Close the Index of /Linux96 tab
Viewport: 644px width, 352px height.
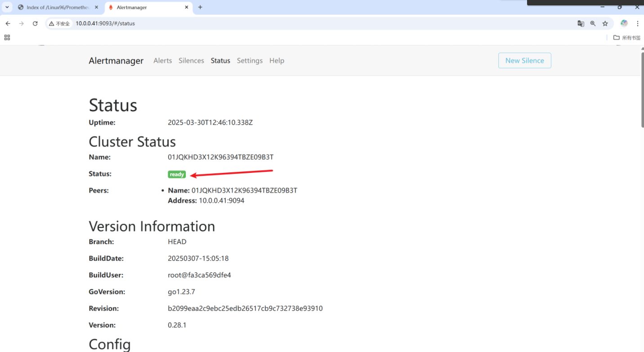tap(96, 7)
